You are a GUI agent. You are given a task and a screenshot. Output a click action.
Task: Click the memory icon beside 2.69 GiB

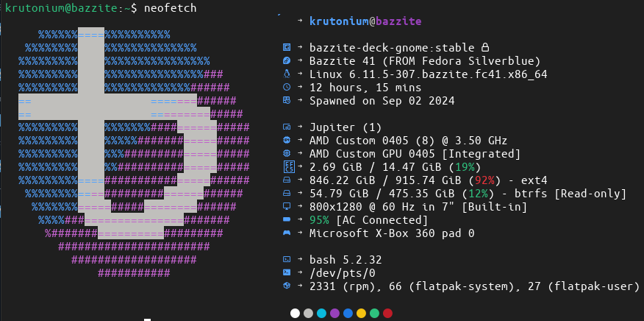pyautogui.click(x=289, y=166)
